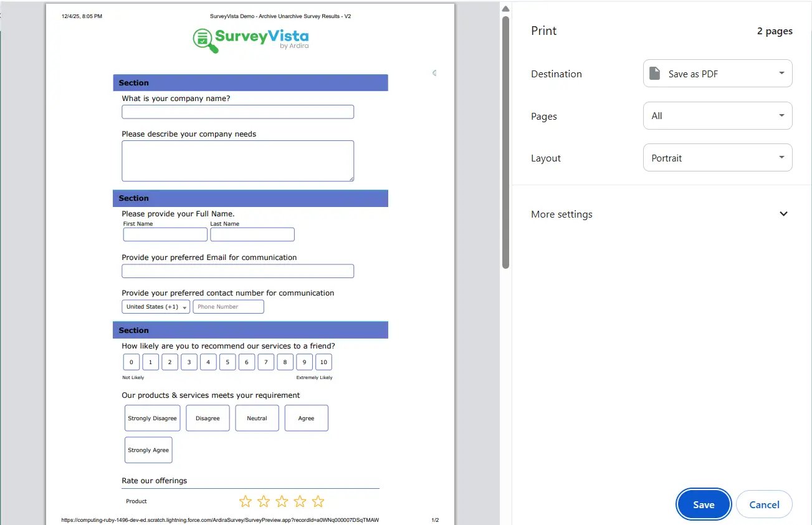Click the 'Rate our offerings' label
The height and width of the screenshot is (525, 812).
(x=155, y=481)
